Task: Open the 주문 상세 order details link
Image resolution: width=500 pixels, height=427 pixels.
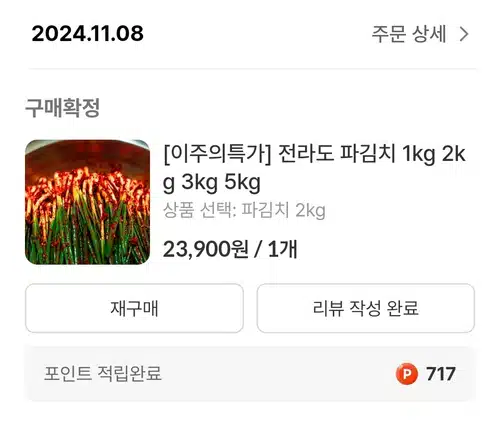Action: (420, 34)
